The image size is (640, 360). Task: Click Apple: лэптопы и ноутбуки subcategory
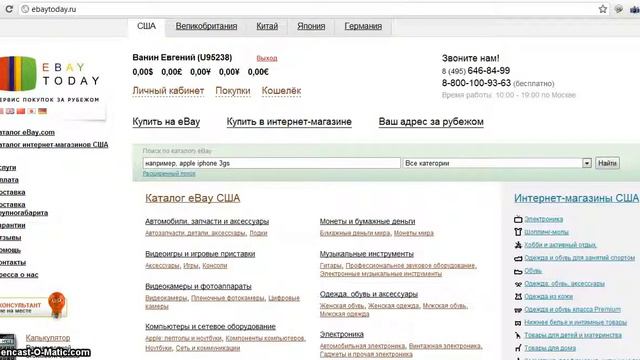point(183,338)
